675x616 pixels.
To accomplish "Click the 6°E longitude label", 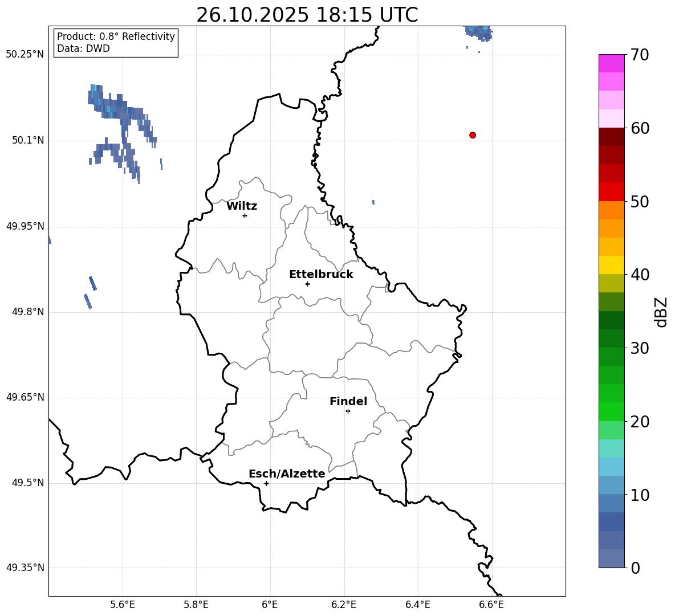I will click(270, 605).
